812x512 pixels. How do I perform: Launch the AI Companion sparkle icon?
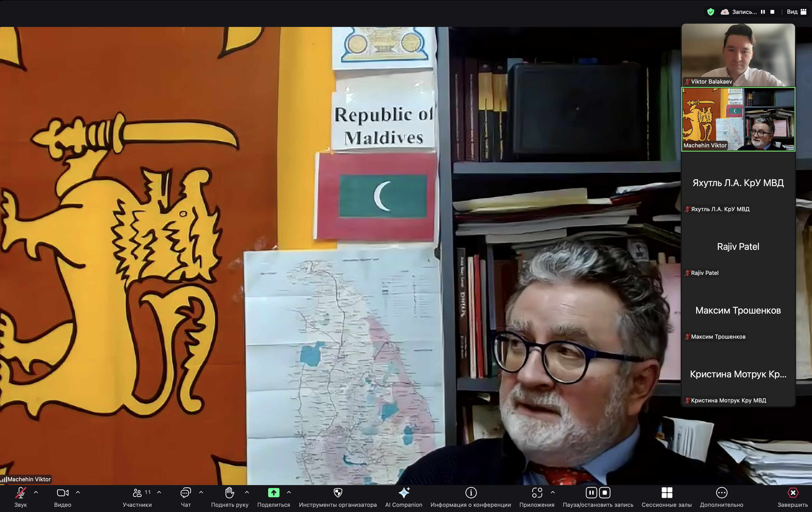(x=404, y=493)
